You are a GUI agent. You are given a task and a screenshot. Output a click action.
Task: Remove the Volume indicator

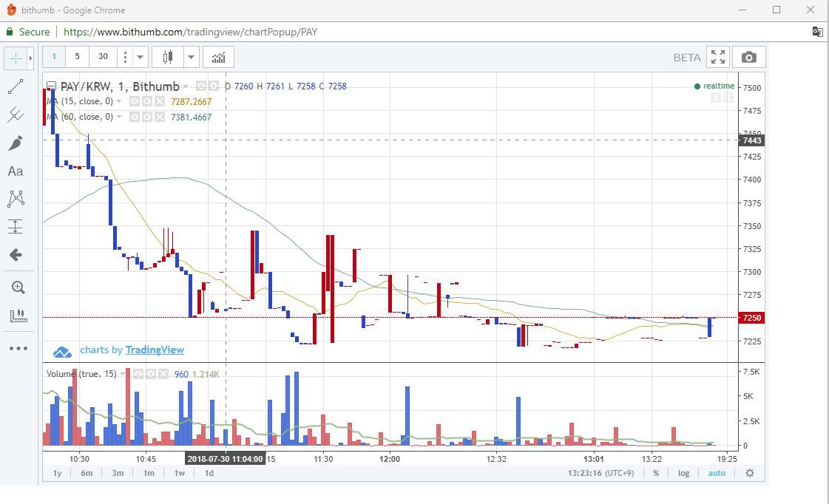click(x=163, y=374)
